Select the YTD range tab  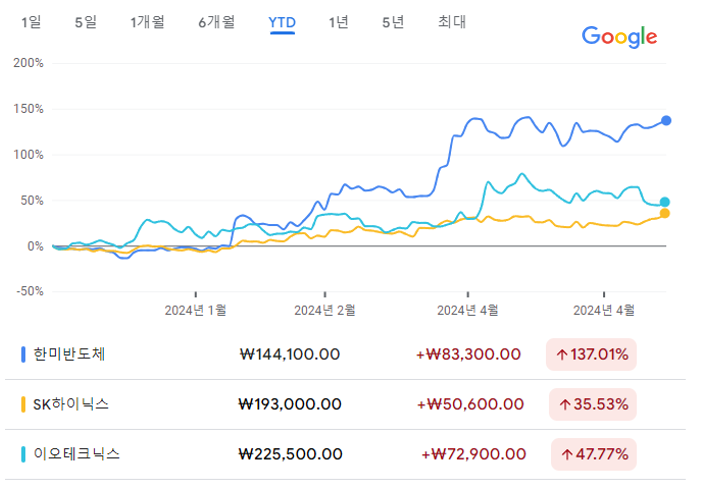(x=282, y=22)
